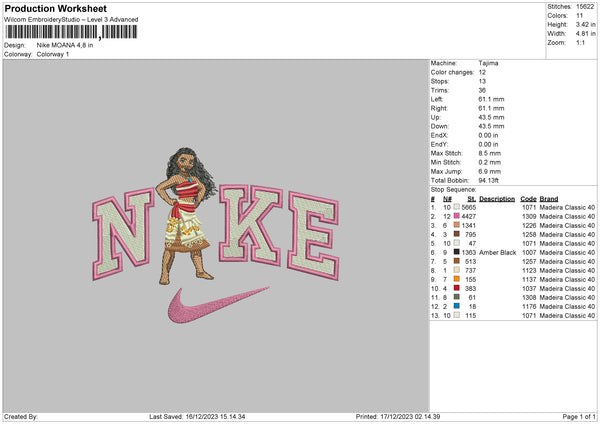Click the 'EndX:' label
The image size is (600, 424).
coord(439,135)
